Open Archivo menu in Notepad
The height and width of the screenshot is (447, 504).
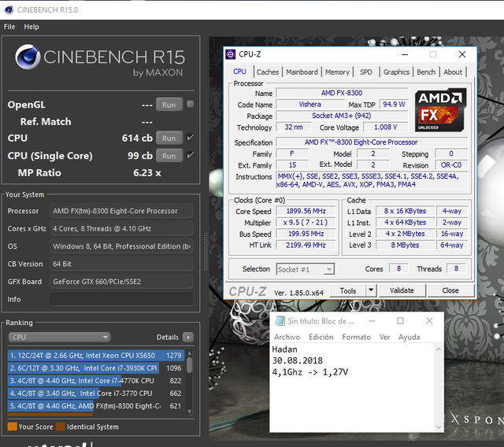(x=287, y=337)
